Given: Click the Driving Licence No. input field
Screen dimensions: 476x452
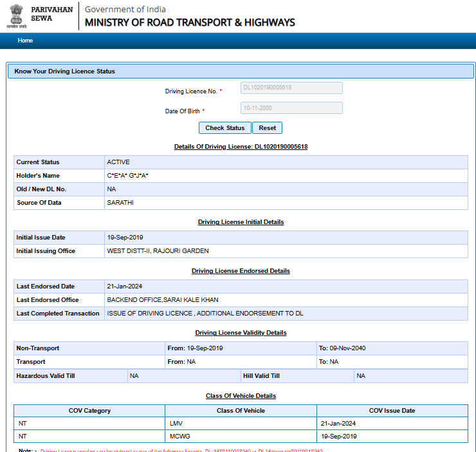Looking at the screenshot, I should pos(291,88).
